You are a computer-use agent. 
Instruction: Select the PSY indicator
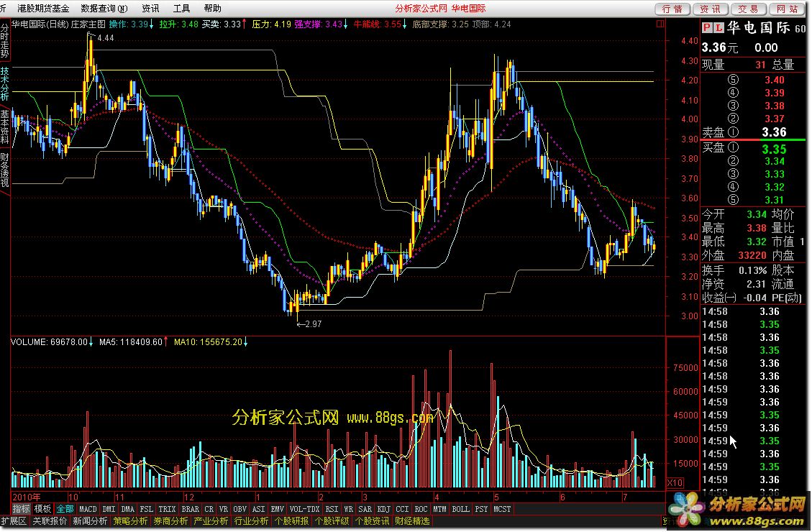click(481, 509)
